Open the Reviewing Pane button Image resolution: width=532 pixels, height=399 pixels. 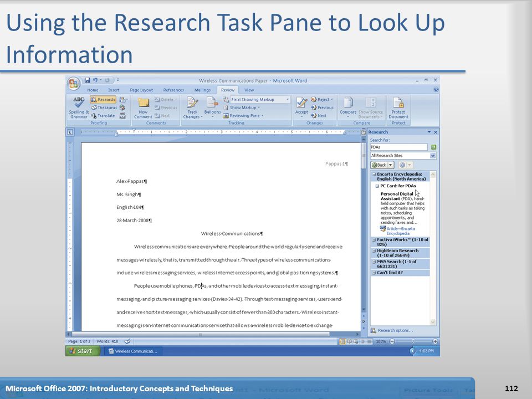coord(243,116)
